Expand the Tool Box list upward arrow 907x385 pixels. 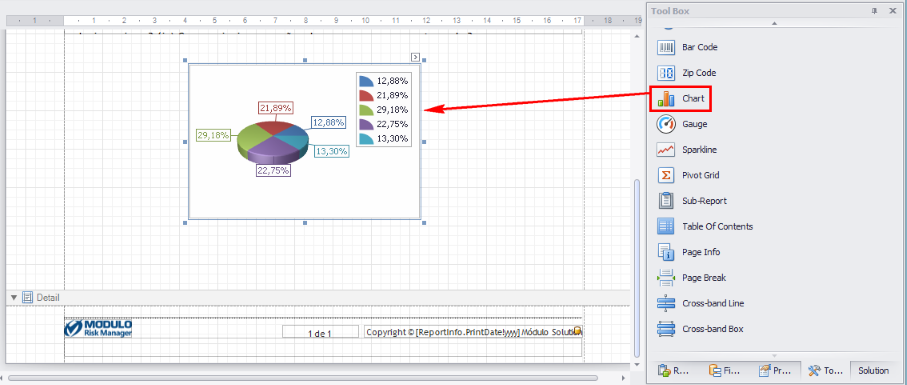point(774,23)
